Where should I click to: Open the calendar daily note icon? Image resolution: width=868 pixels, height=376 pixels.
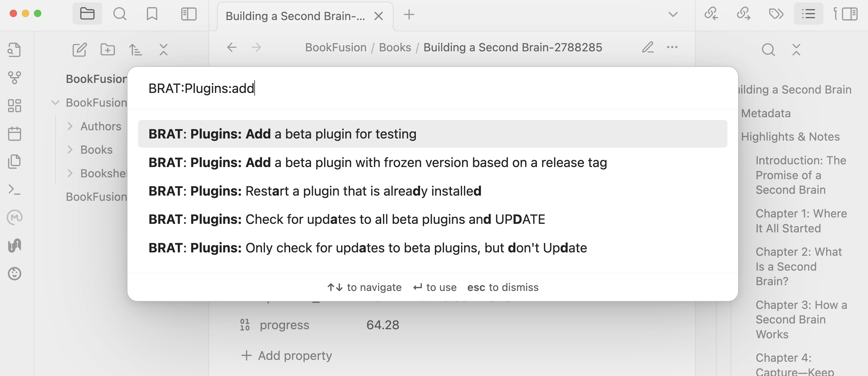tap(14, 134)
